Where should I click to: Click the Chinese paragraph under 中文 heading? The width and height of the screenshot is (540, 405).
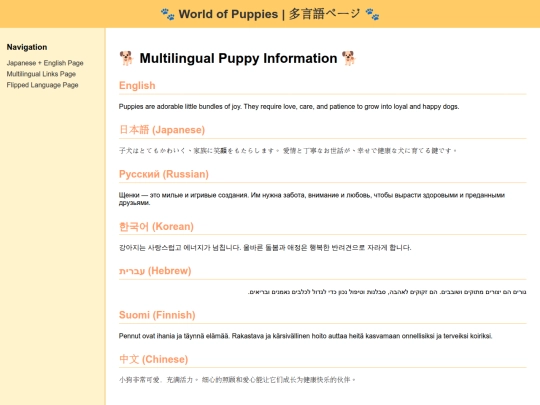point(237,380)
